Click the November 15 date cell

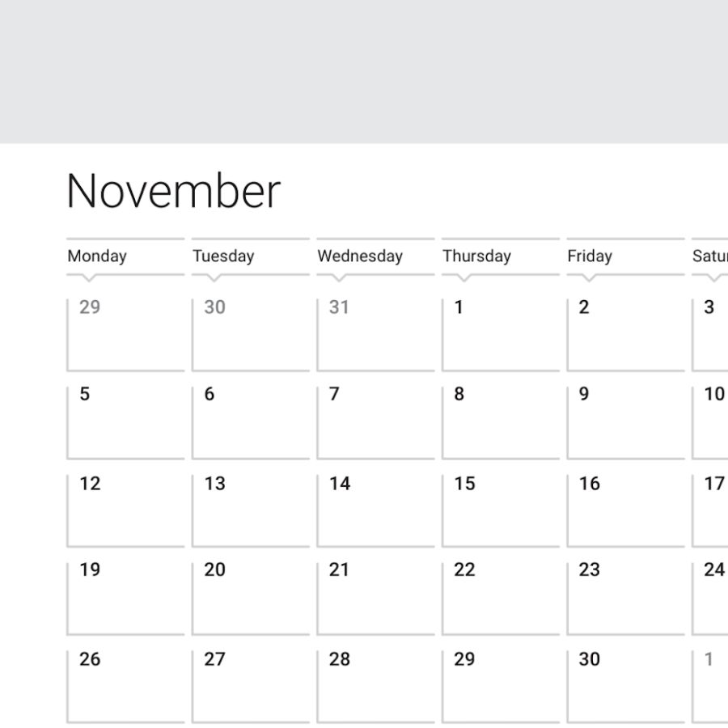[x=500, y=510]
